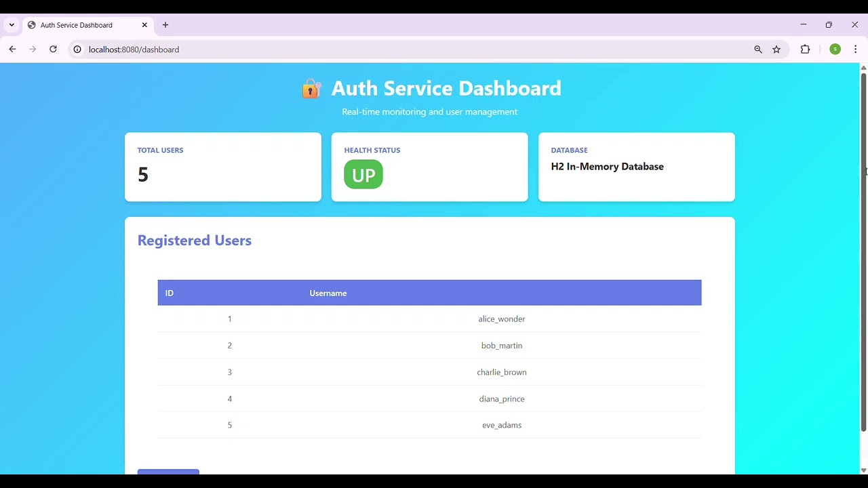Click the DATABASE card label
The width and height of the screenshot is (868, 488).
570,150
